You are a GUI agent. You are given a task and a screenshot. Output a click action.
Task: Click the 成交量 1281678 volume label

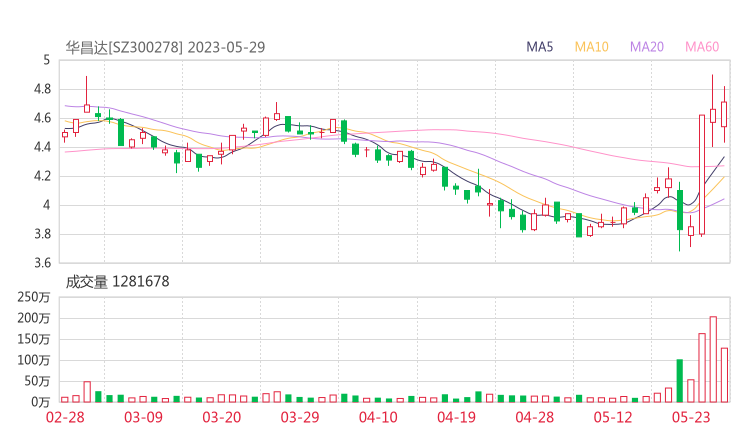[x=117, y=282]
